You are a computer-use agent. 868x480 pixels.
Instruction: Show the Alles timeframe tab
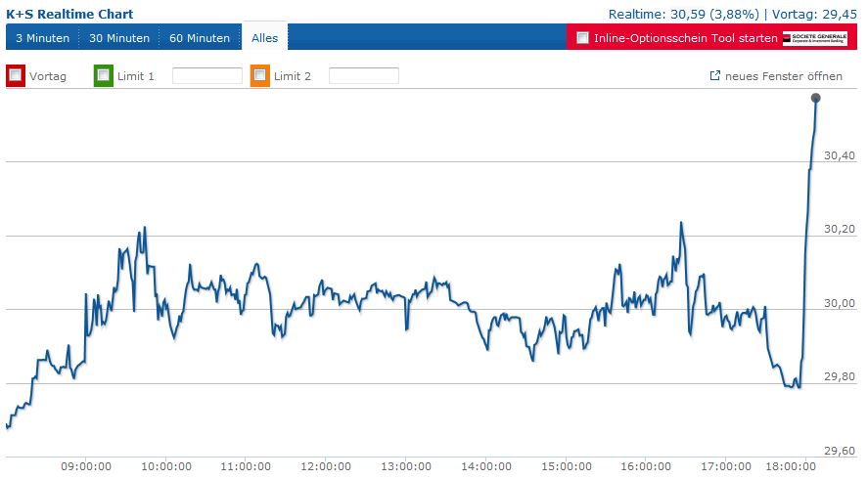pos(264,38)
